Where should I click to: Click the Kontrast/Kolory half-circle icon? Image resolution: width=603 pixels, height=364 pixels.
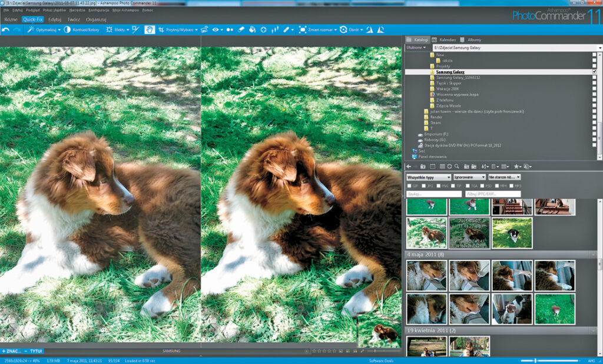pyautogui.click(x=67, y=29)
